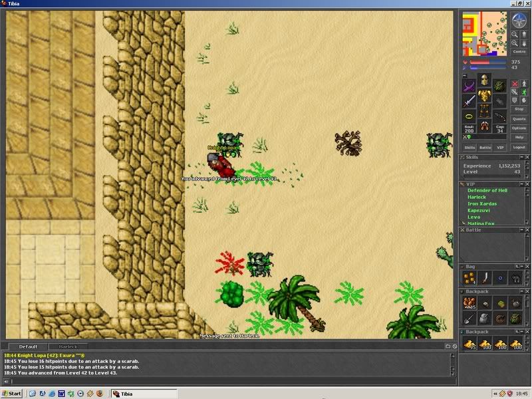
Task: Click the golden armor body slot
Action: pyautogui.click(x=485, y=95)
